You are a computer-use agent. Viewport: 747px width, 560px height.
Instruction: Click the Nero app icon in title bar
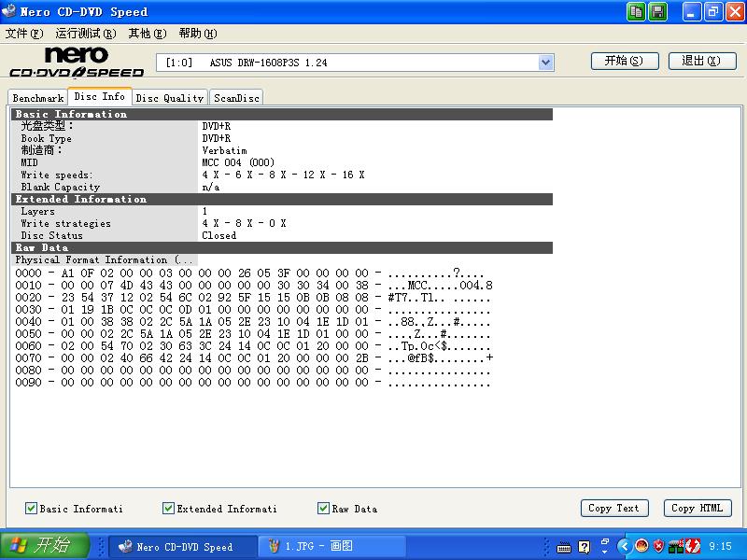point(9,10)
